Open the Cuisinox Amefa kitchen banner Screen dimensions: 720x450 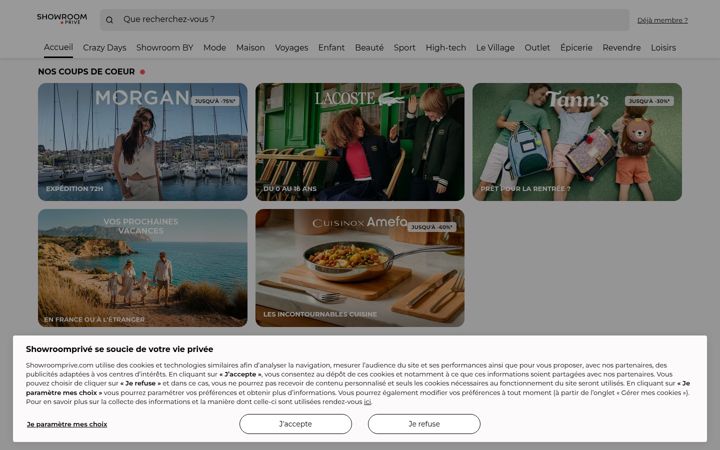click(x=360, y=268)
